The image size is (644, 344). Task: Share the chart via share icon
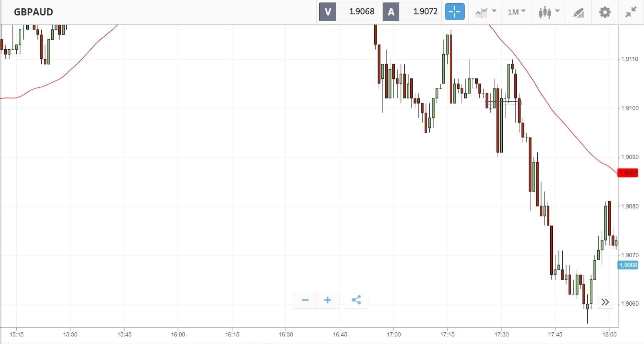[356, 300]
